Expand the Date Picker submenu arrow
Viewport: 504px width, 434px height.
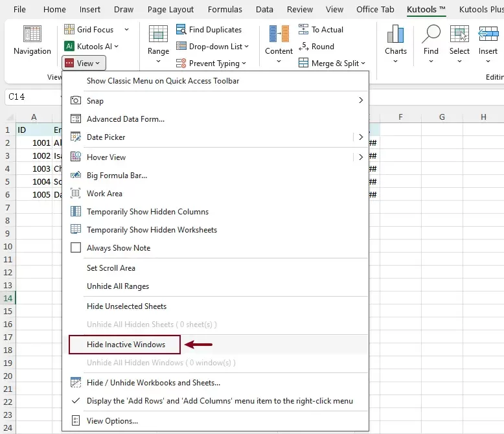[x=361, y=137]
